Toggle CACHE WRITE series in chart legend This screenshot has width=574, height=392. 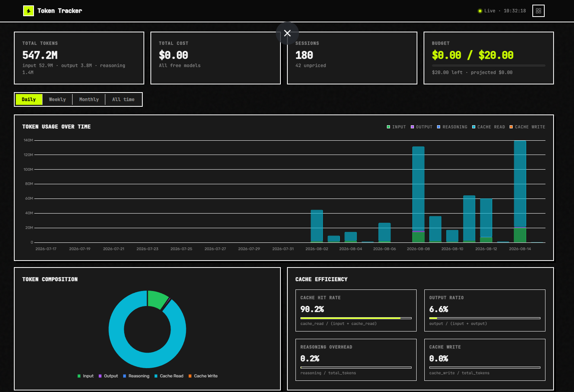[527, 127]
